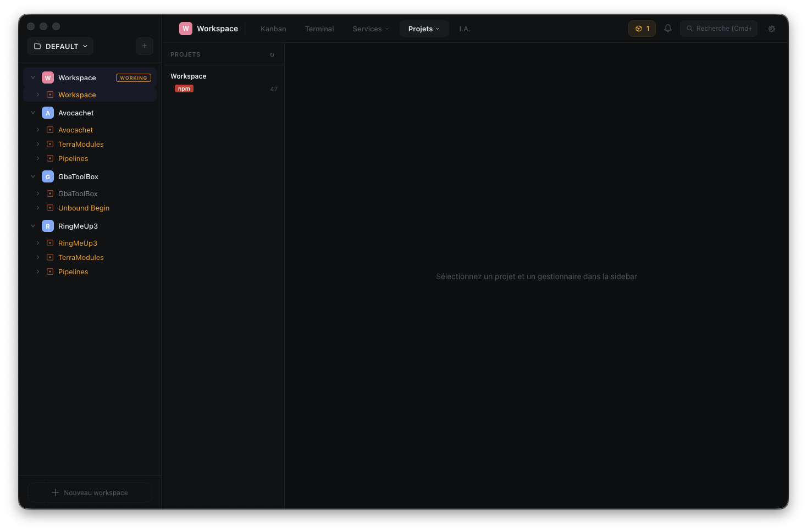Click the Avocachet workspace avatar toggle
Viewport: 807px width, 532px height.
click(48, 113)
